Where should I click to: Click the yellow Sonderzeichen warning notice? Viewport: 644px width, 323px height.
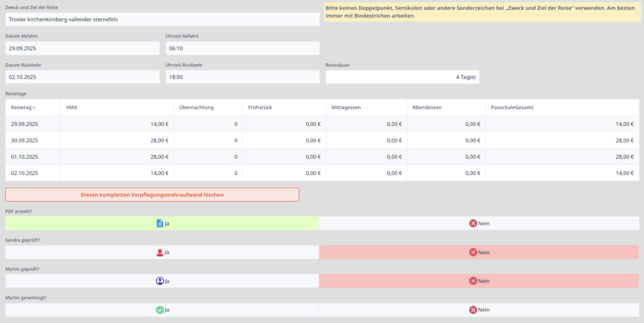(482, 12)
